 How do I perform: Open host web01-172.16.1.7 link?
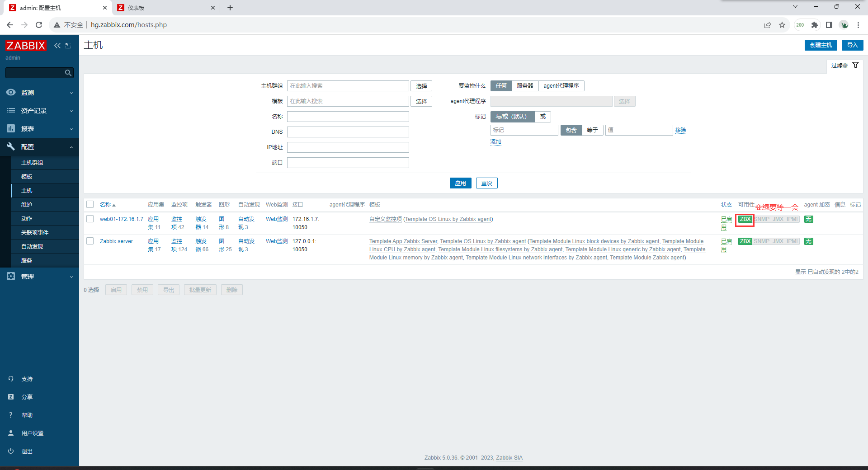[x=121, y=219]
